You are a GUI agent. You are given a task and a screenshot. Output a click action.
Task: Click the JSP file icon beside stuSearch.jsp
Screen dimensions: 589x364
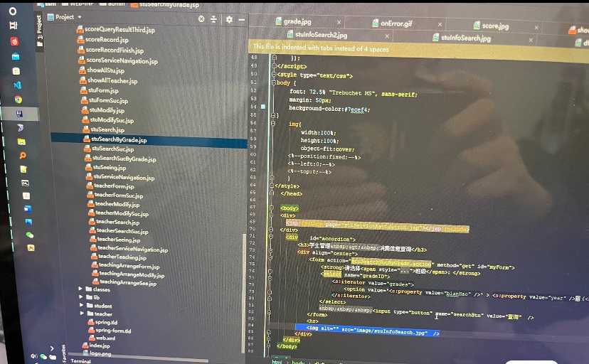pyautogui.click(x=86, y=129)
